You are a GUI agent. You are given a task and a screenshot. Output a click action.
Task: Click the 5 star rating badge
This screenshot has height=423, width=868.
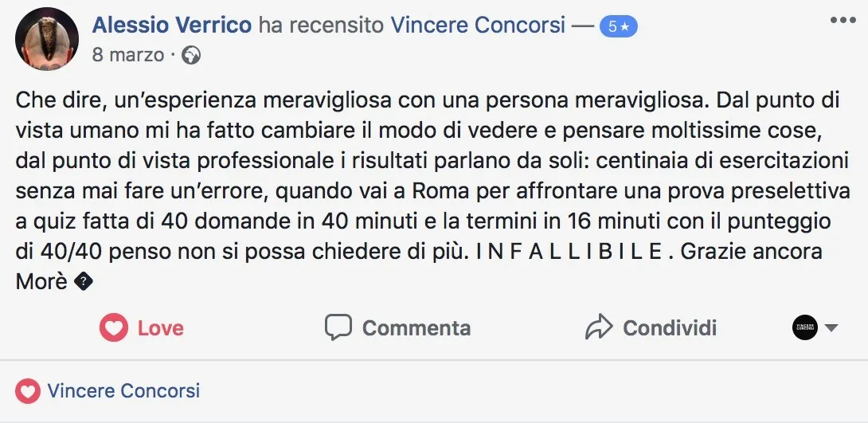[618, 25]
